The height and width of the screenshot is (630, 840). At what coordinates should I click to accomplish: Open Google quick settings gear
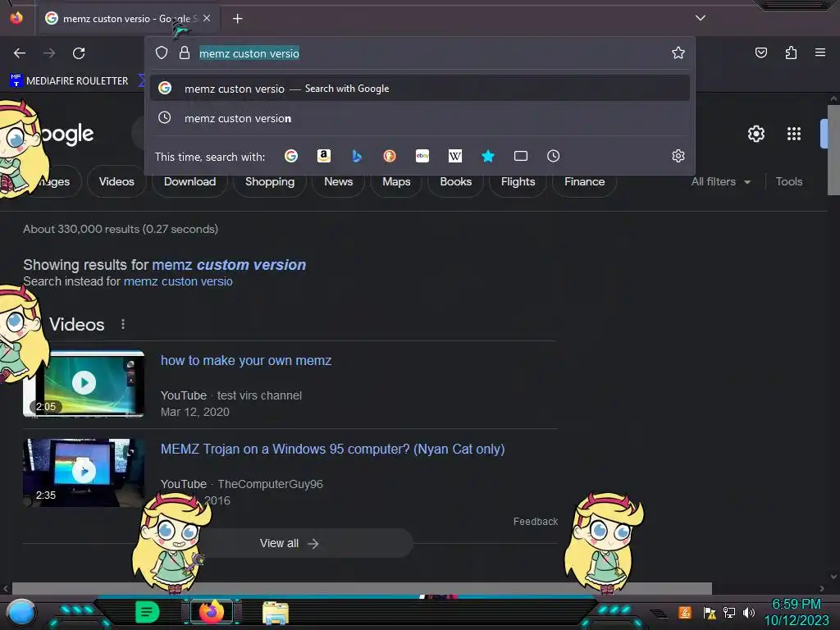[x=756, y=134]
